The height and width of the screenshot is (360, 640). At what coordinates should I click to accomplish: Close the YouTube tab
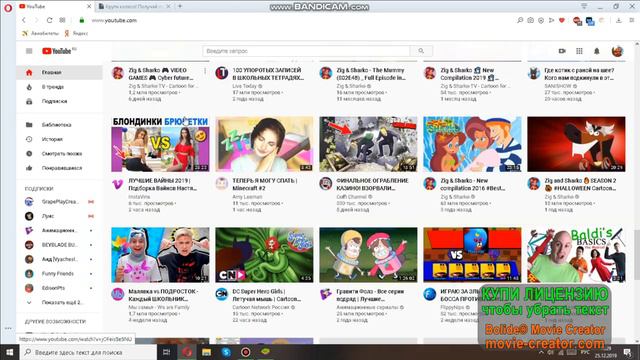(89, 7)
